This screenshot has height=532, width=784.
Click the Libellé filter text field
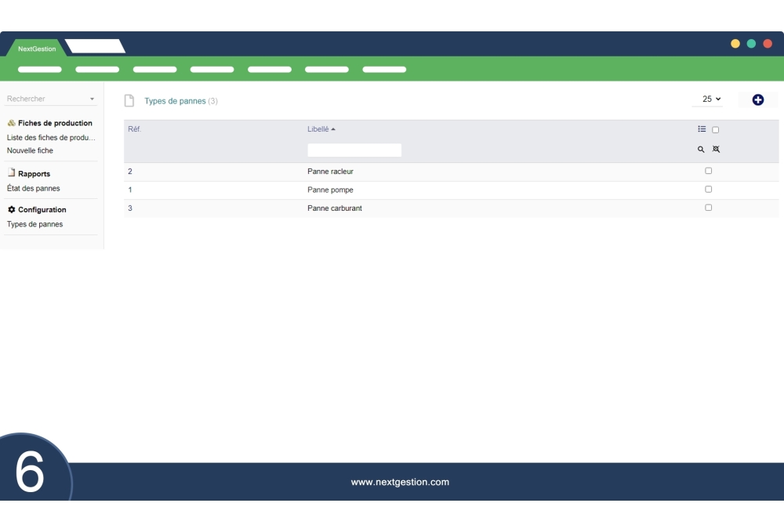coord(354,150)
